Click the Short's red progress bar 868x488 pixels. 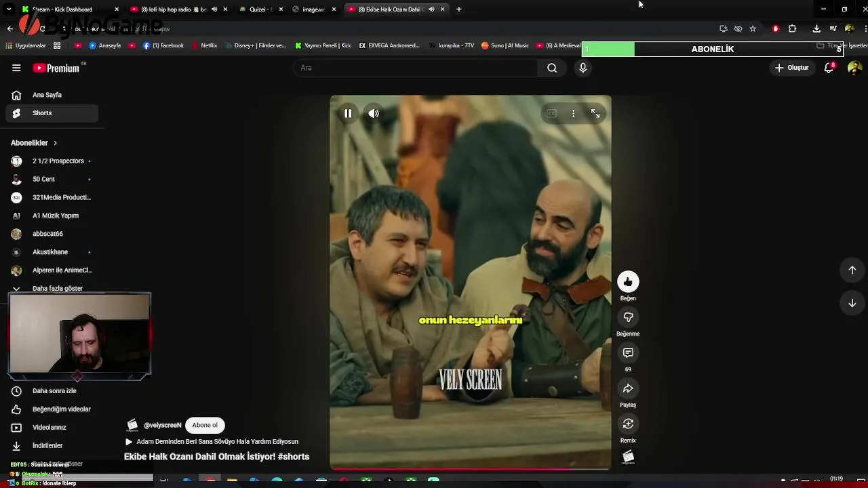tap(470, 468)
